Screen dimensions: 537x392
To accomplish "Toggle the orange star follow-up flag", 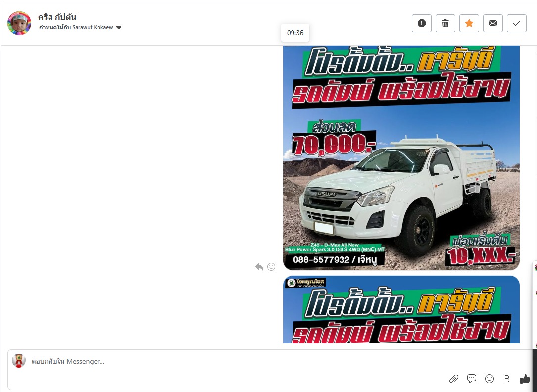I will (469, 23).
